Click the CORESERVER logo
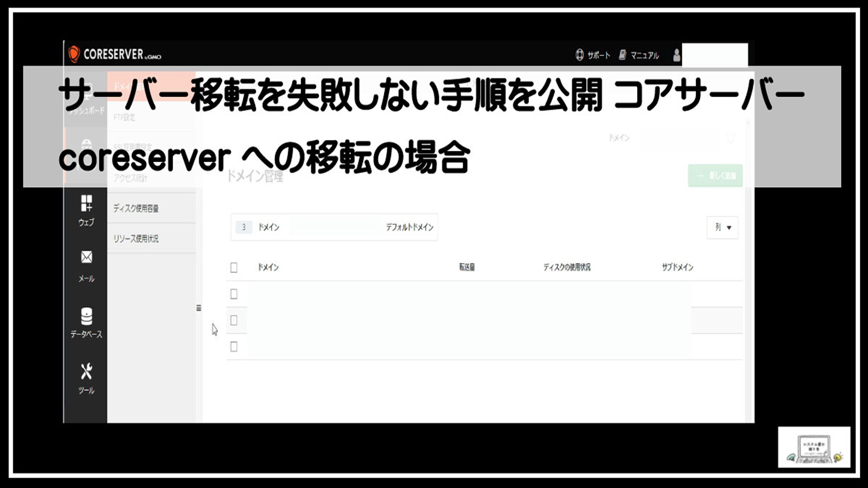Image resolution: width=868 pixels, height=488 pixels. click(114, 54)
